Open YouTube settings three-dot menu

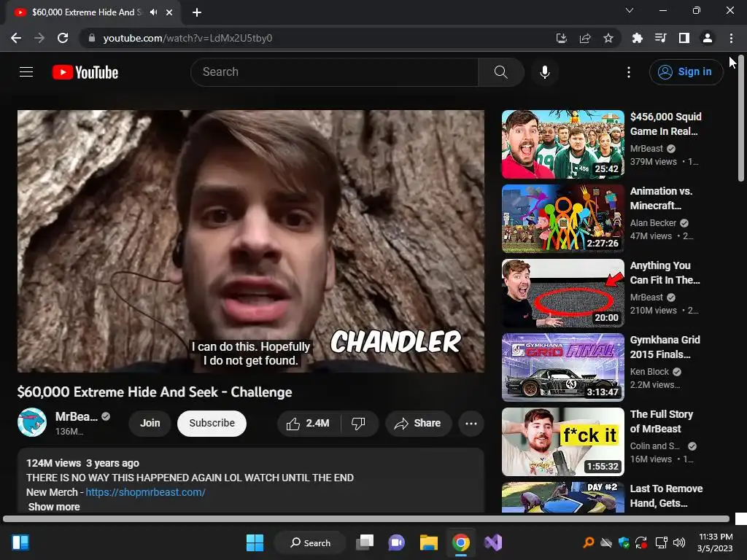628,72
